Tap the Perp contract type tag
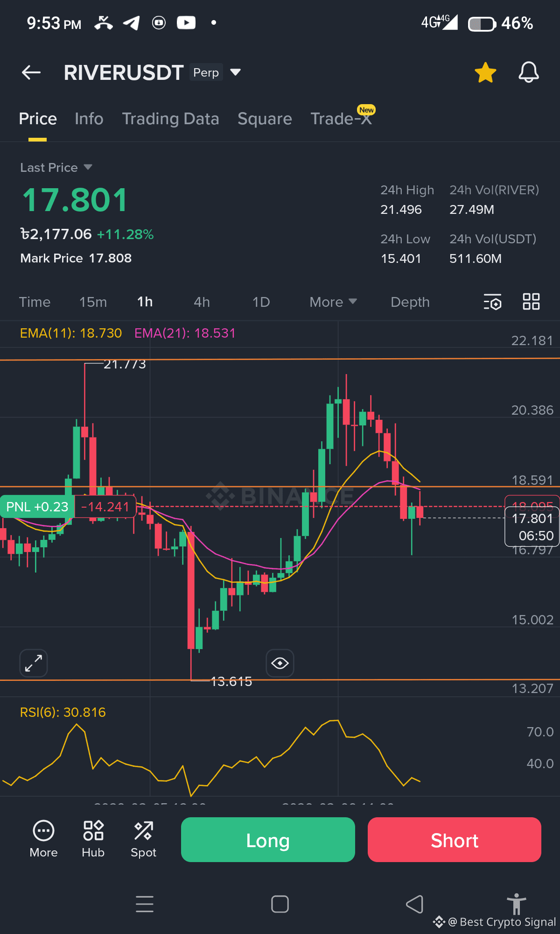Screen dimensions: 560x934 206,72
